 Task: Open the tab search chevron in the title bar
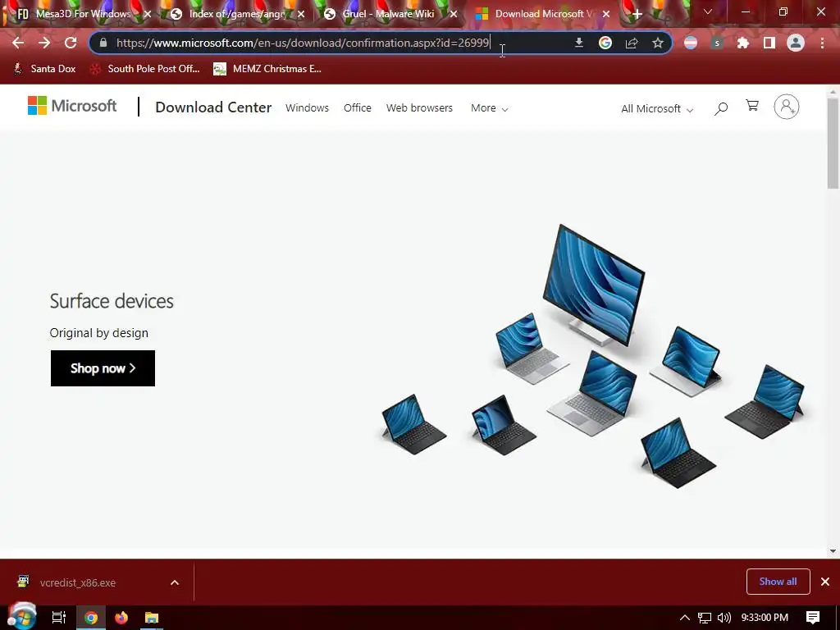tap(708, 11)
